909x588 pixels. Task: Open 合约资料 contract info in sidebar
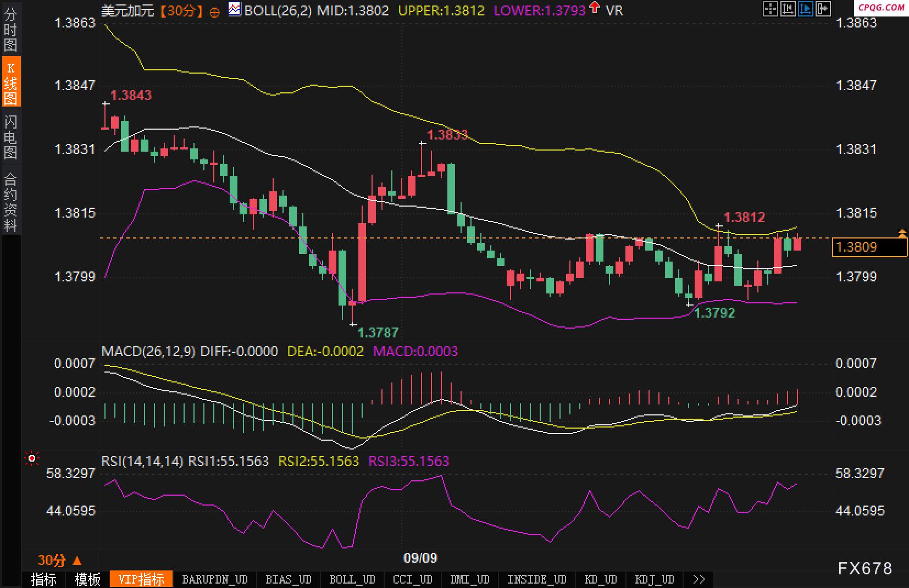pos(10,202)
